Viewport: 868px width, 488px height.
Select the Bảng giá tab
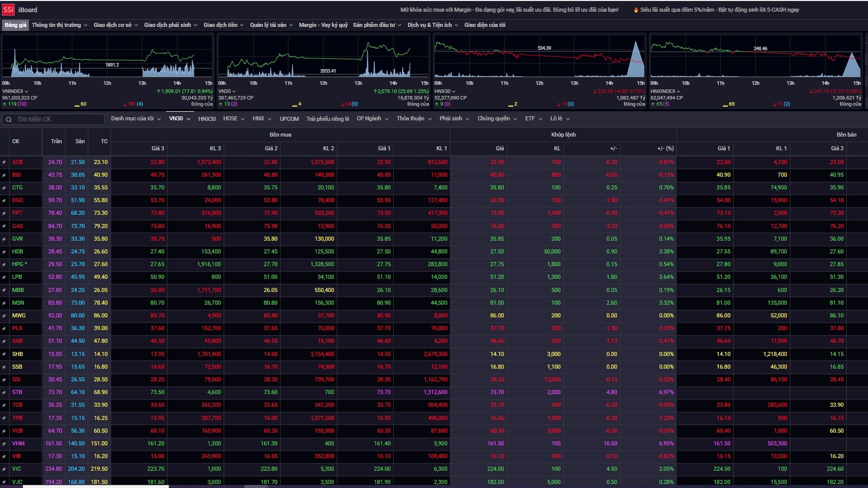(16, 25)
